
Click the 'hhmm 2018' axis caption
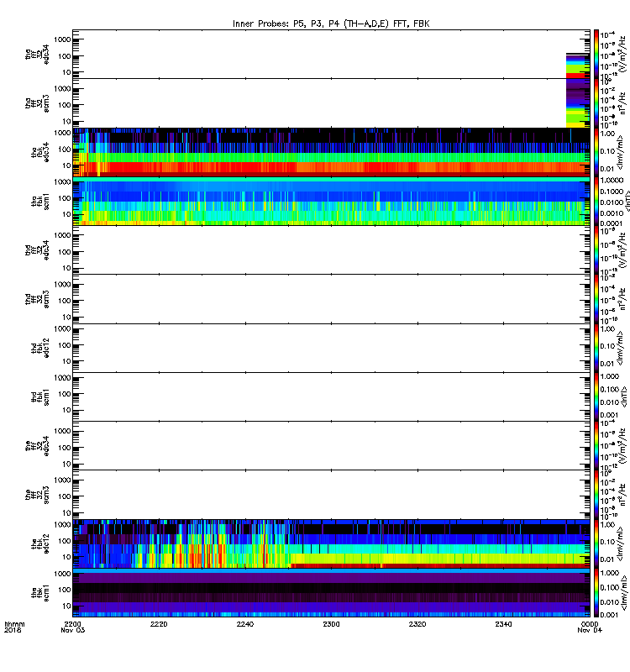click(14, 627)
